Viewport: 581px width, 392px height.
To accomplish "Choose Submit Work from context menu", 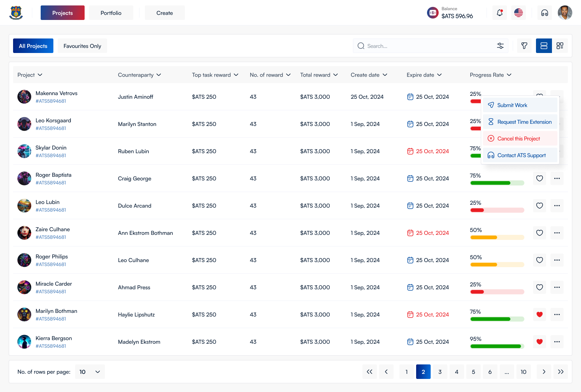I will 520,105.
